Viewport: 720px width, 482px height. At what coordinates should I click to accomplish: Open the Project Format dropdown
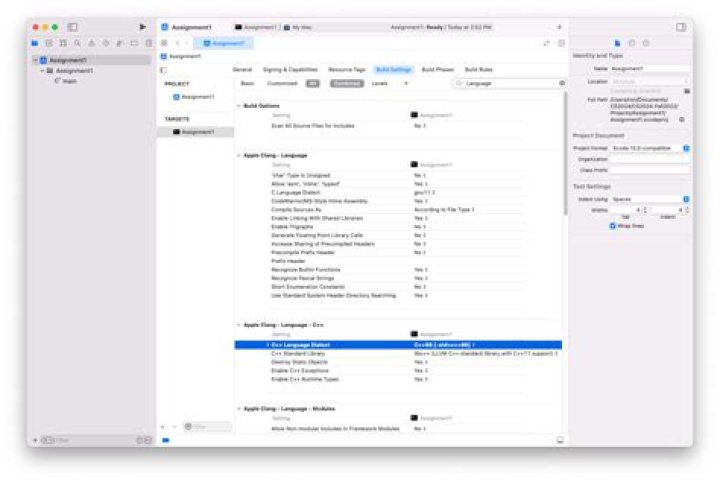pyautogui.click(x=650, y=148)
